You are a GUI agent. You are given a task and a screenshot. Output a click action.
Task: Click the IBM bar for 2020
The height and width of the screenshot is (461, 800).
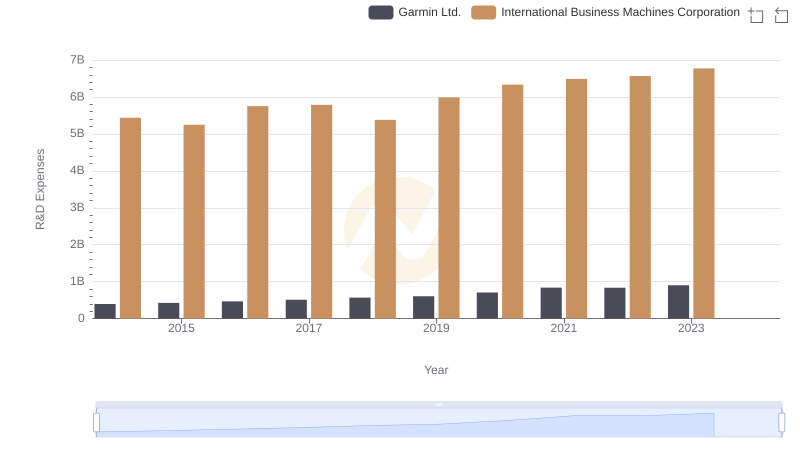(512, 201)
